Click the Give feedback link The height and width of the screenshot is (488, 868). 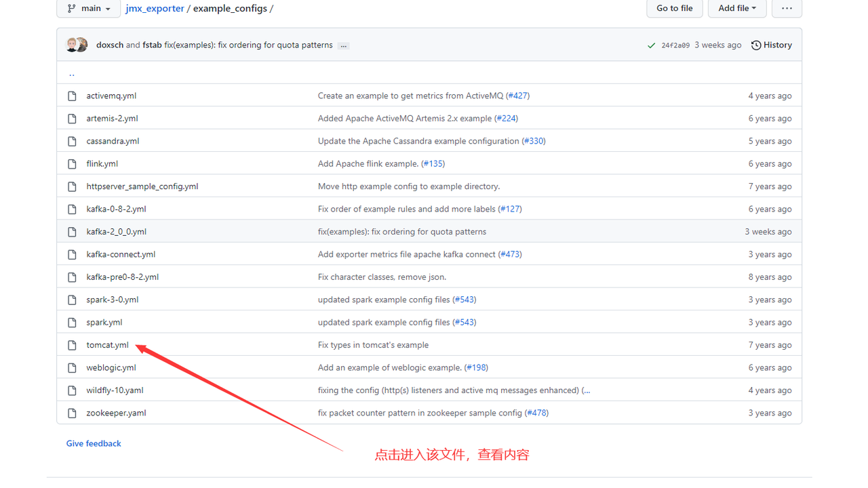tap(94, 443)
